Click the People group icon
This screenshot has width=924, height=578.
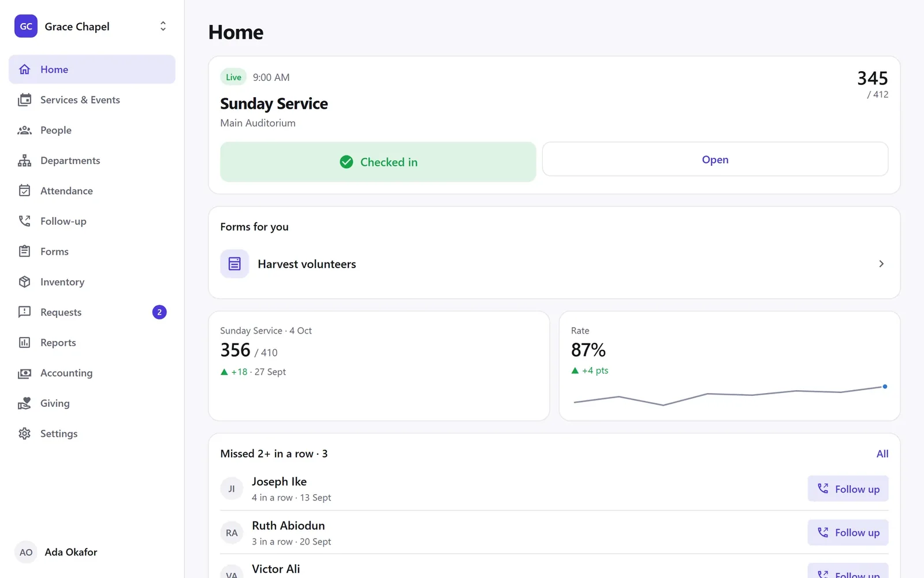[24, 130]
